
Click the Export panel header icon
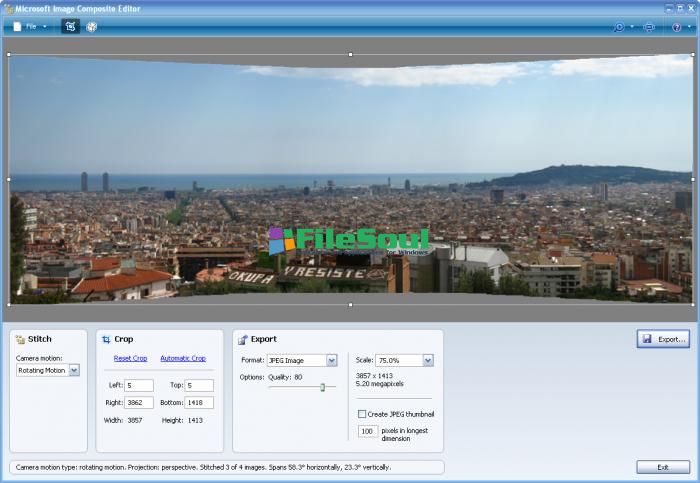coord(243,340)
